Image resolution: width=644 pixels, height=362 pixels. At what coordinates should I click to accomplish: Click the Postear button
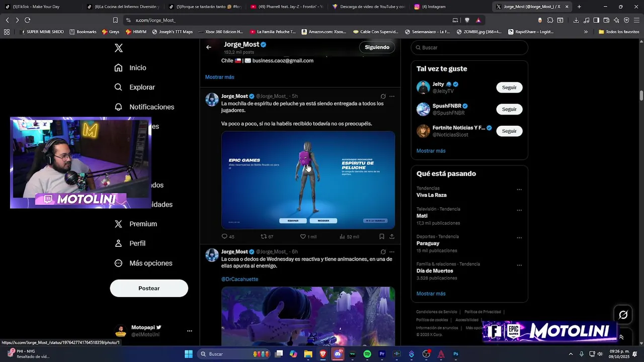[149, 288]
